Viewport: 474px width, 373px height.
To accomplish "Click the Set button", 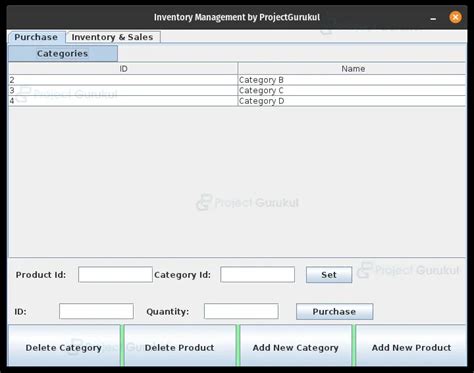I will [329, 275].
